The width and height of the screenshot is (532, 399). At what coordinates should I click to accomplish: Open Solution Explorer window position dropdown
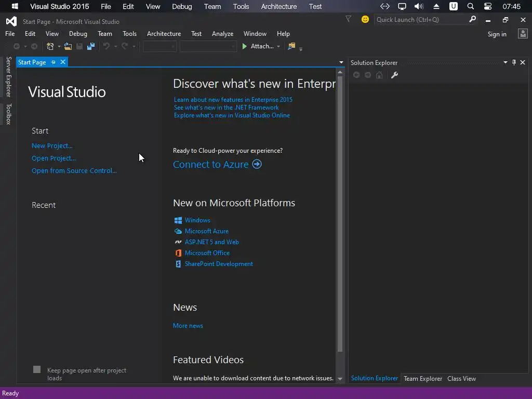(x=505, y=62)
